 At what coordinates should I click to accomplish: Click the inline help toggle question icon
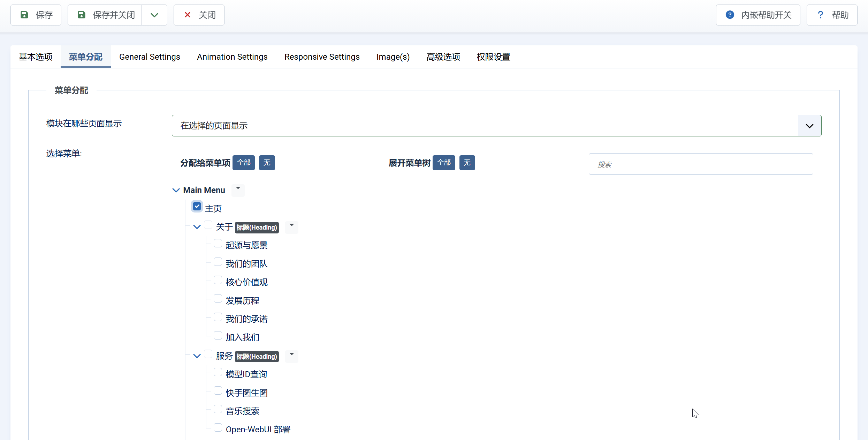click(730, 15)
